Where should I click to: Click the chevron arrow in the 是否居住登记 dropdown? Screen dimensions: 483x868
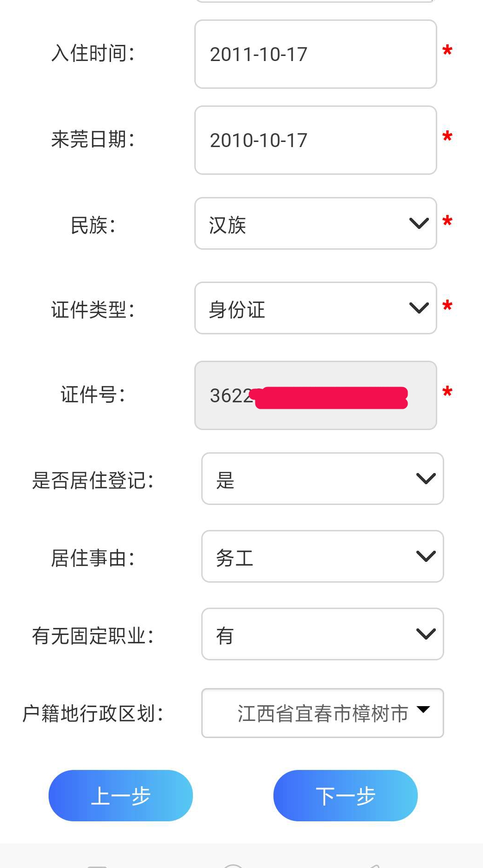(x=426, y=479)
